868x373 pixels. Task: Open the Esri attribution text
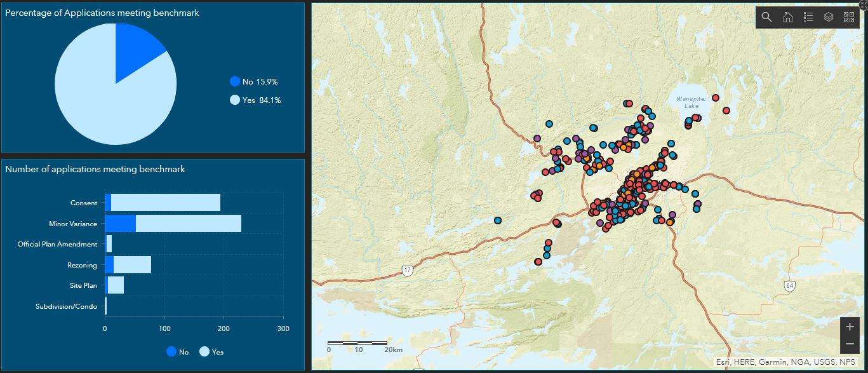pos(785,362)
